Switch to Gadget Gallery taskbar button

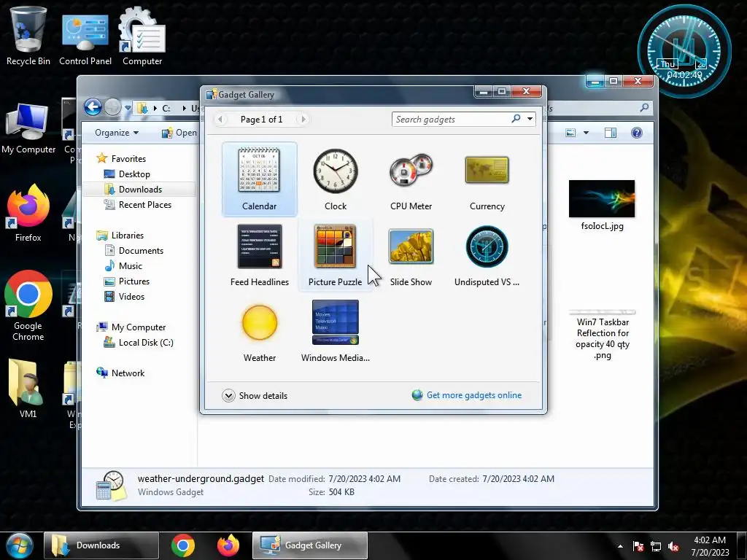coord(309,545)
